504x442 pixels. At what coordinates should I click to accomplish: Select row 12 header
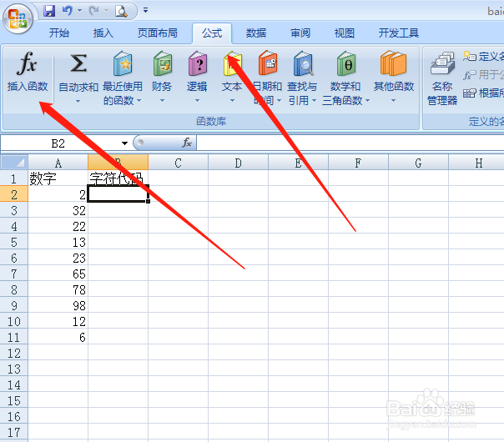point(14,353)
